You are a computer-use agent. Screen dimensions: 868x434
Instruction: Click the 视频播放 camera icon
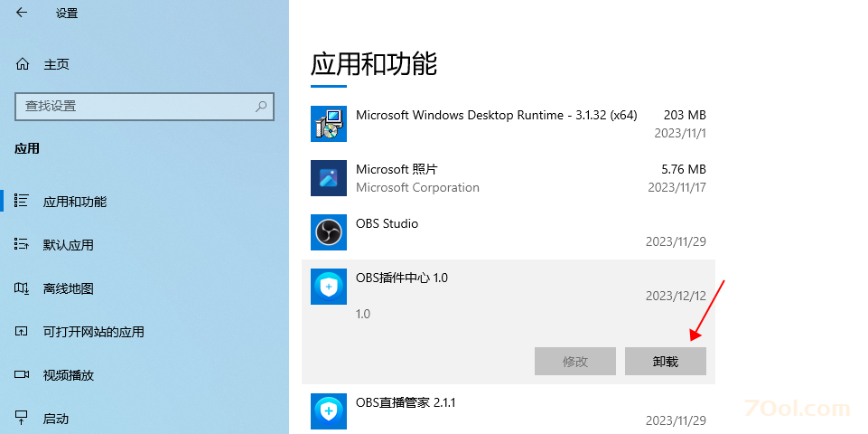(22, 374)
